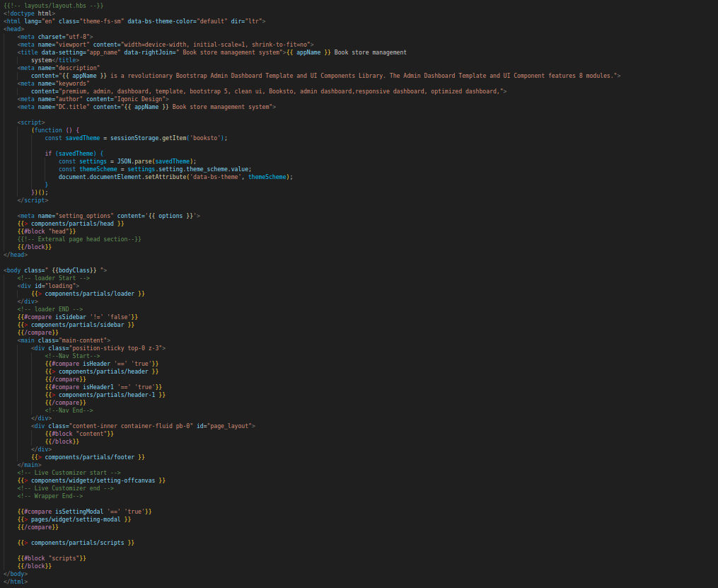Screen dimensions: 718x588
Task: Click the 'keywords' meta name value
Action: click(x=74, y=83)
